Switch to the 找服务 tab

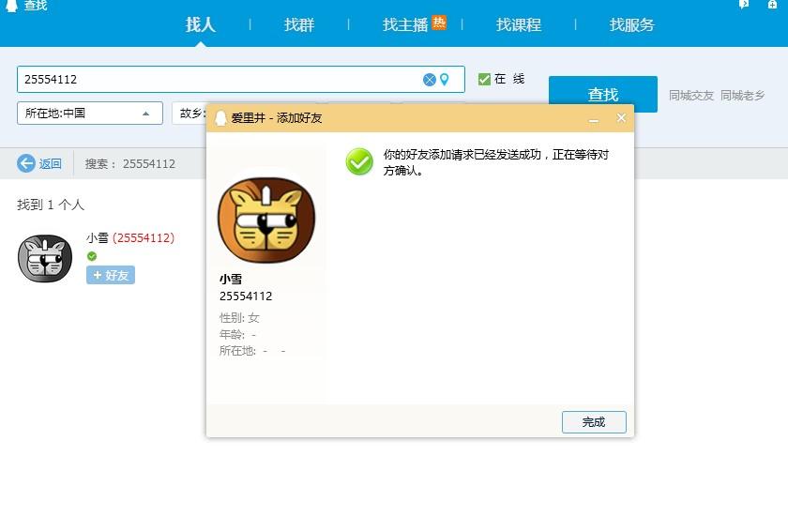(631, 24)
